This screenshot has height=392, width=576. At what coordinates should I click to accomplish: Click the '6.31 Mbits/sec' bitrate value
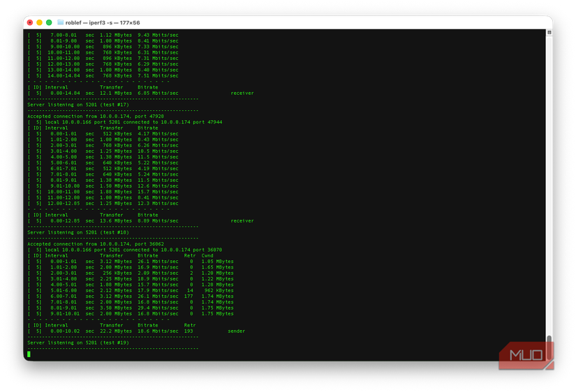[x=158, y=52]
